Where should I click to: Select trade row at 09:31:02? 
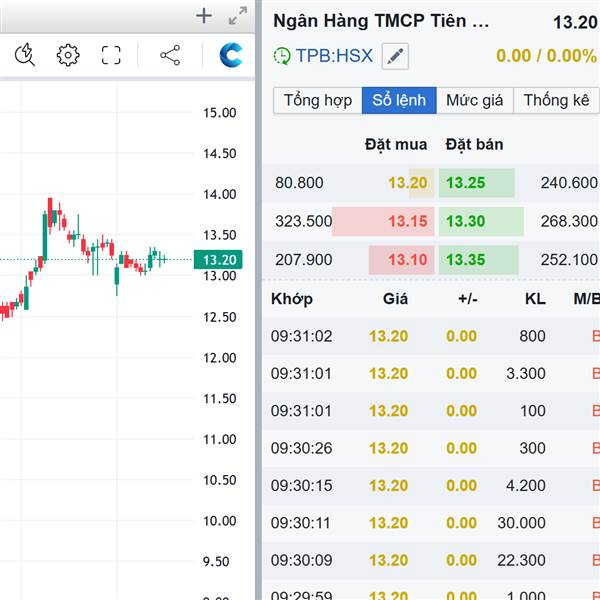[431, 336]
